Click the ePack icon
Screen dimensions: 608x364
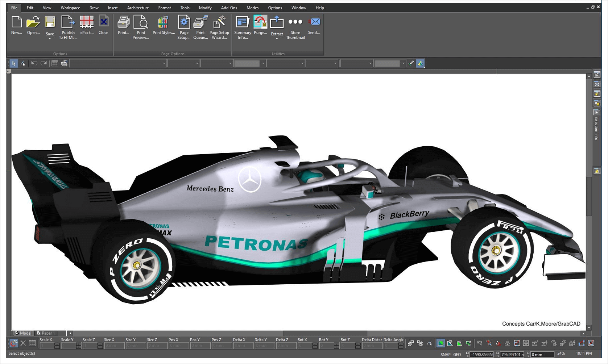(87, 22)
